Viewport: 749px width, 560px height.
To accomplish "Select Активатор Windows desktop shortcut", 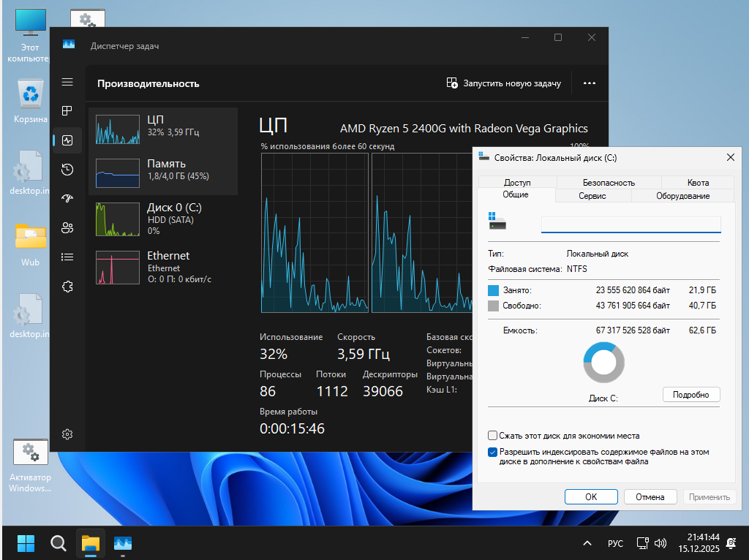I will [x=30, y=466].
